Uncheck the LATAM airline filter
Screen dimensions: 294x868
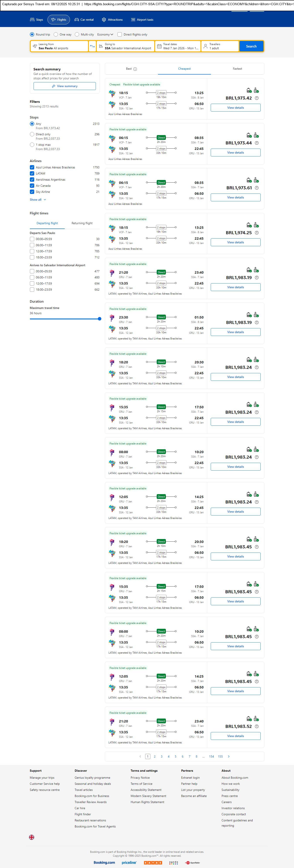pyautogui.click(x=32, y=173)
